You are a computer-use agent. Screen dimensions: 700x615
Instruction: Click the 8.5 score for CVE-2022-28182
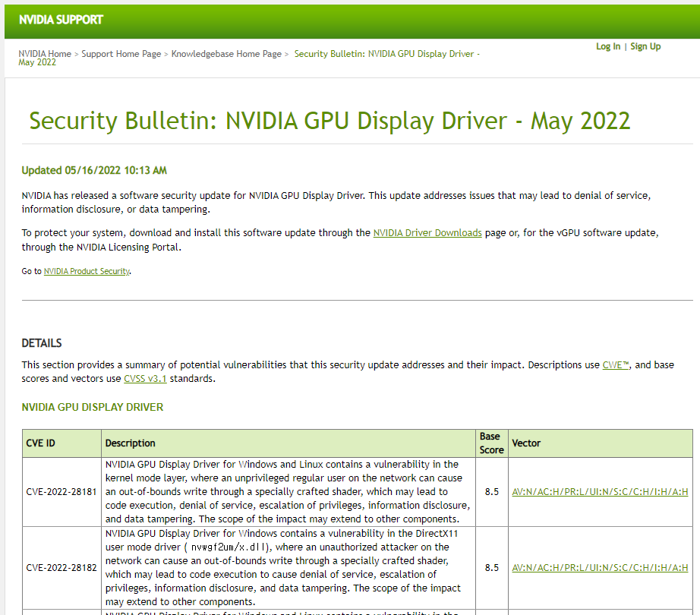491,568
